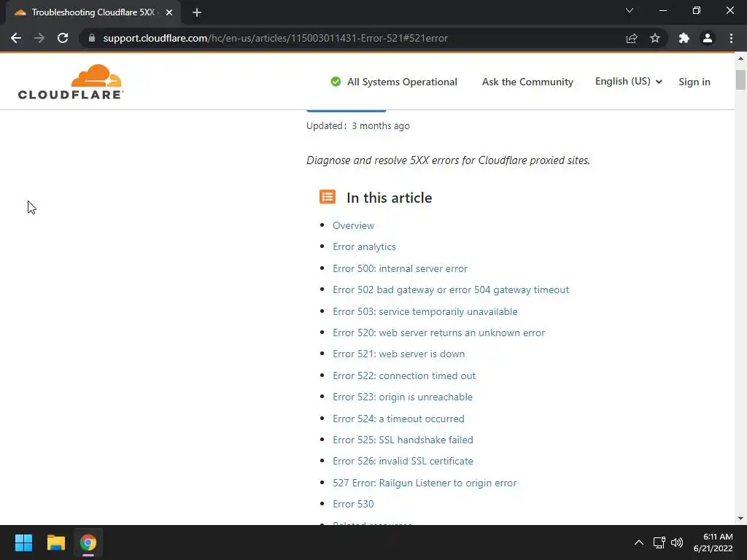
Task: Open the Error 530 link
Action: 353,504
